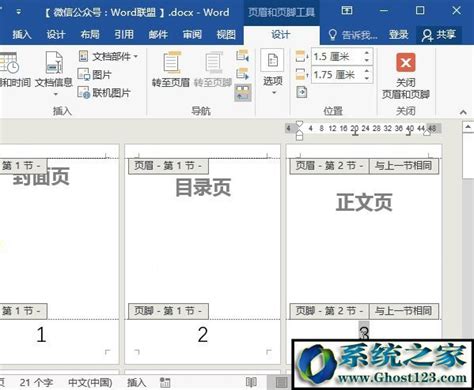Click the Insert Alignment Tab icon

tap(301, 92)
